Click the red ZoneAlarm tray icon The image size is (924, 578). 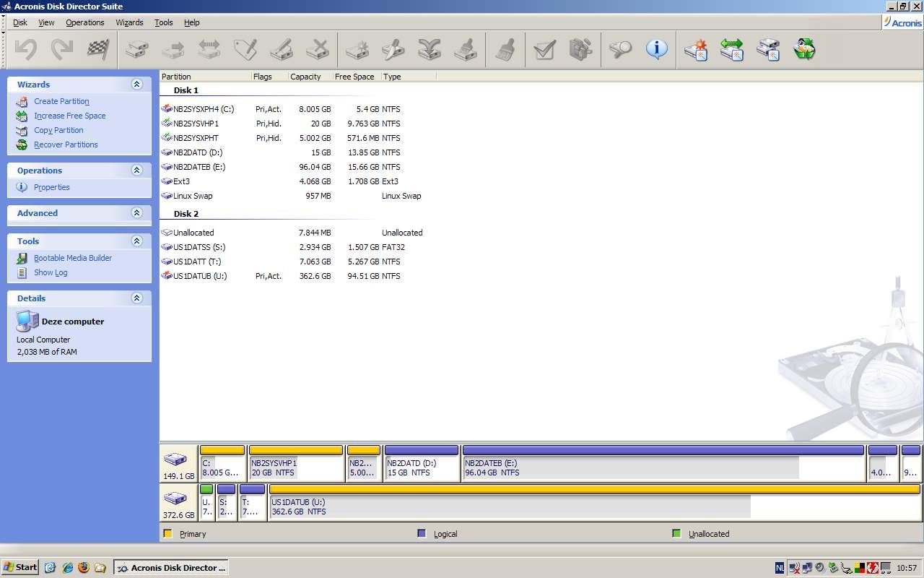pos(871,568)
